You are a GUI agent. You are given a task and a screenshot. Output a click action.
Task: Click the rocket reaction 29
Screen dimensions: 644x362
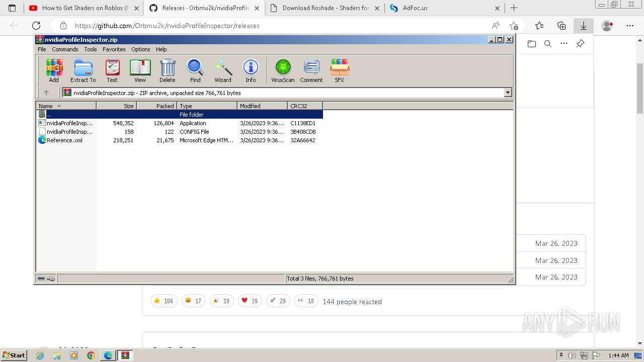pos(278,301)
